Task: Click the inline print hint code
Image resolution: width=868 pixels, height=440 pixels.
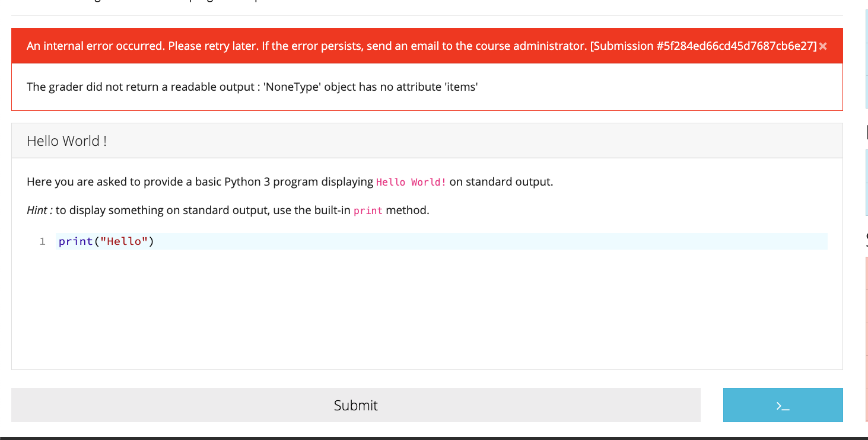Action: pyautogui.click(x=368, y=211)
